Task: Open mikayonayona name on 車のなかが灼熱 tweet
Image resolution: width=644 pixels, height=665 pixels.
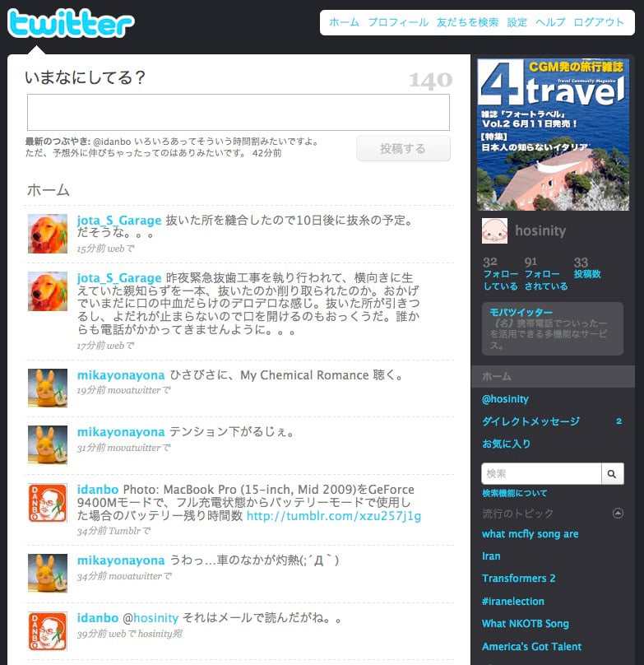Action: (x=121, y=560)
